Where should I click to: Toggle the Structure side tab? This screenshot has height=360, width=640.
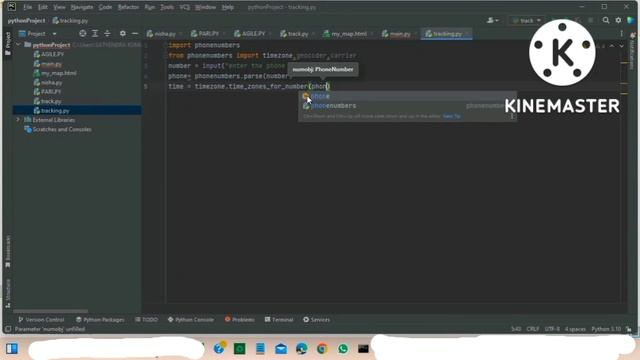point(8,293)
